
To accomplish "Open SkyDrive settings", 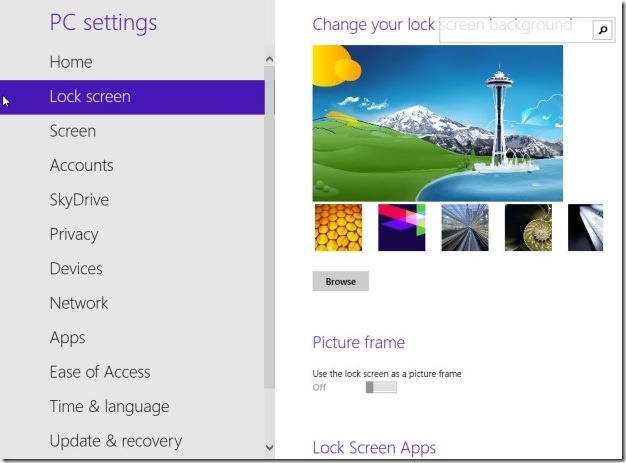I will click(x=79, y=200).
